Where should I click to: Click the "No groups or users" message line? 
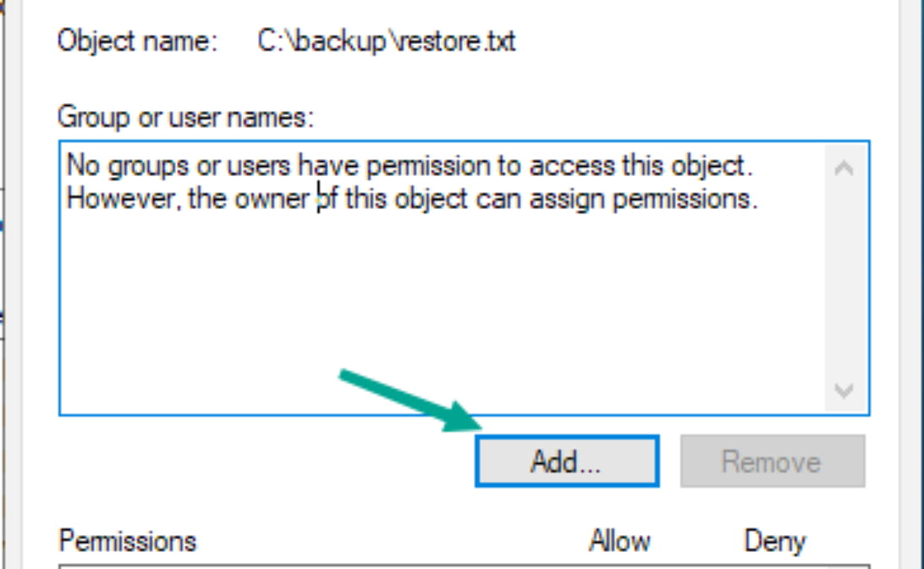point(408,165)
